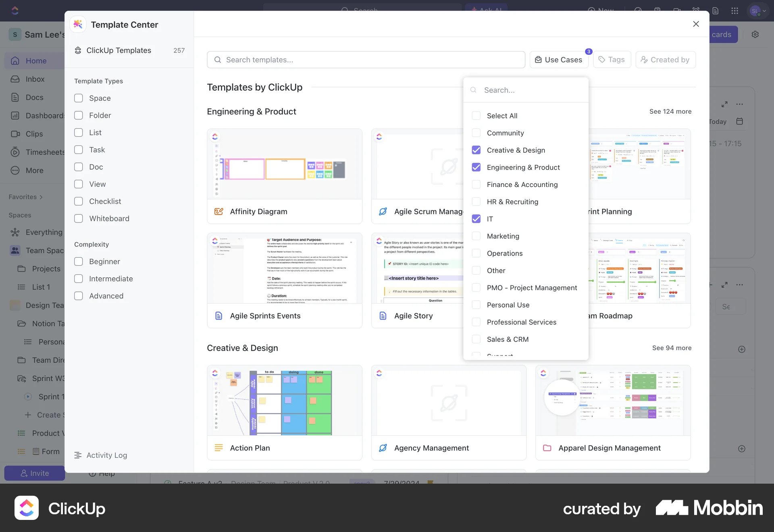Screen dimensions: 774x532
Task: Select ClickUp Templates category in sidebar
Action: [x=119, y=50]
